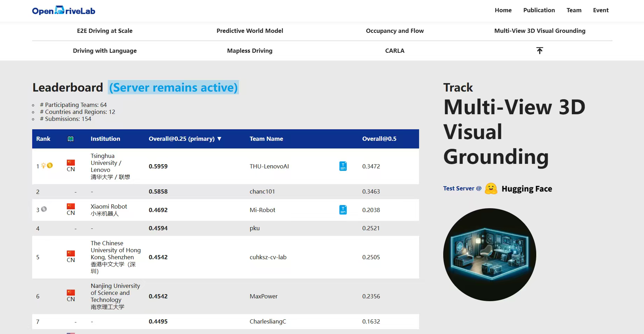Screen dimensions: 644x334
Task: Click the China flag for Tsinghua University
Action: [71, 162]
